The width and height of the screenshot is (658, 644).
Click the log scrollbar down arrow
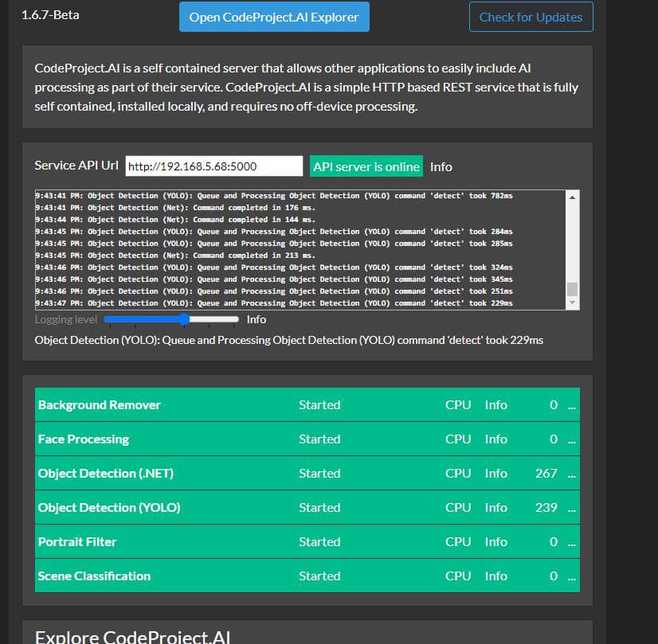pos(572,302)
